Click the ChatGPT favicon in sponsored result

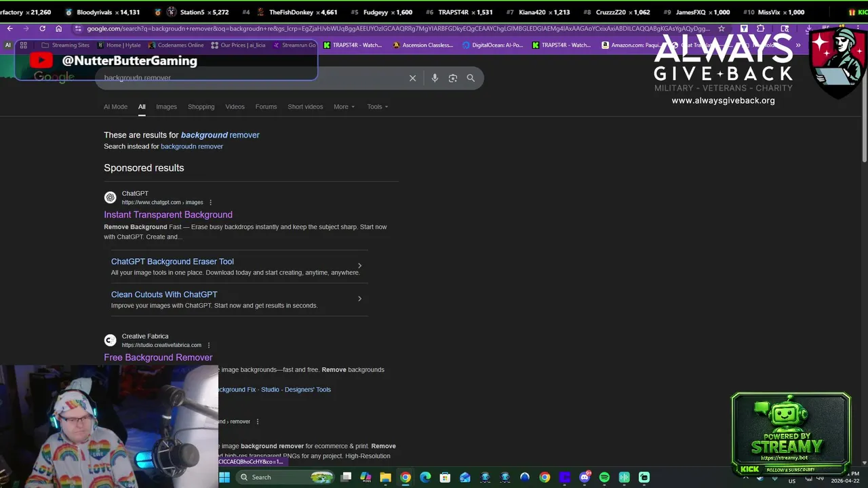(110, 197)
